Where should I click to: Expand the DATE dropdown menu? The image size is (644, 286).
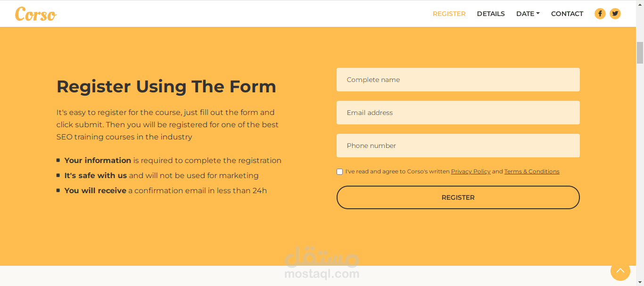(528, 14)
